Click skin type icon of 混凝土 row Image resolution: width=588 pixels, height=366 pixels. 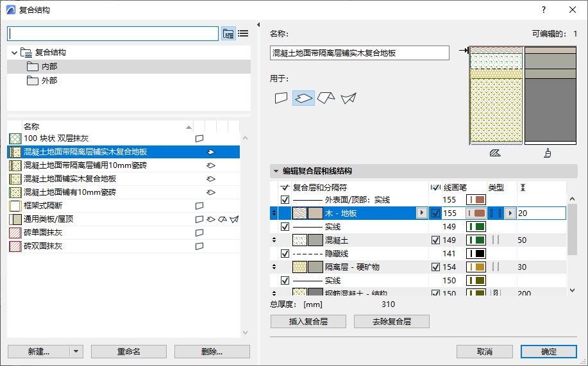click(x=496, y=240)
